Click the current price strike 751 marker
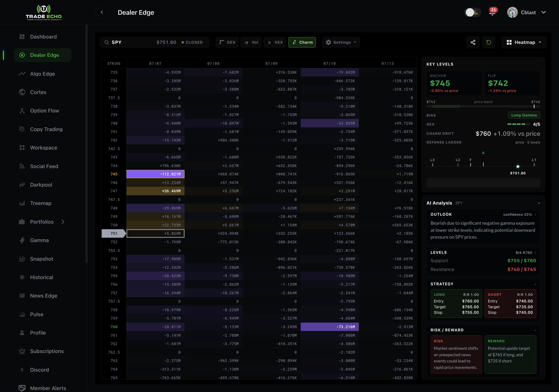Screen dimensions: 559x392 pyautogui.click(x=114, y=233)
